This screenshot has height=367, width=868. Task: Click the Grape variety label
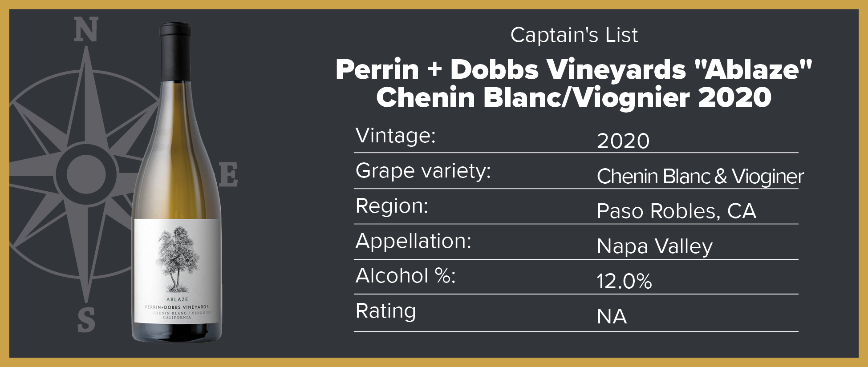pyautogui.click(x=423, y=171)
